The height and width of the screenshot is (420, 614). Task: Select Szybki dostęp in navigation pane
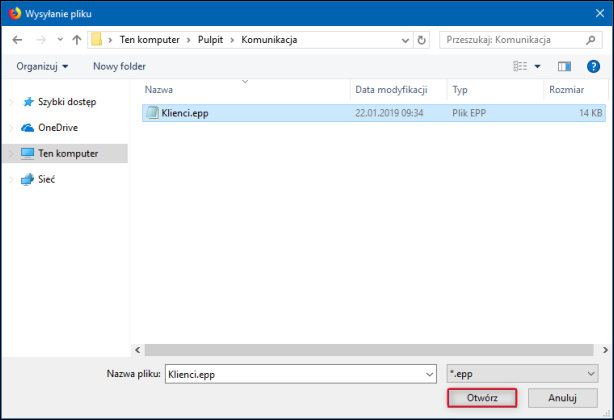(67, 102)
